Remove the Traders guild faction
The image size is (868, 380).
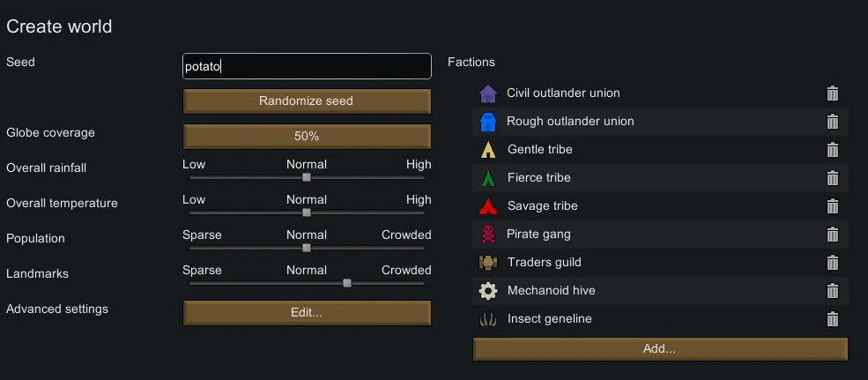[832, 263]
